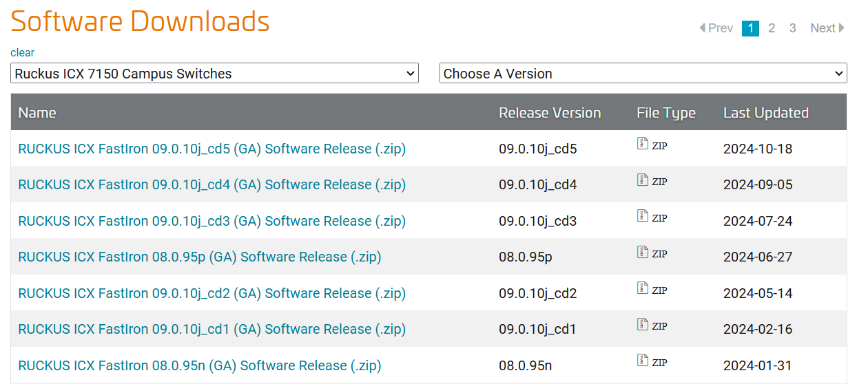Go to page 2 of results

[x=772, y=28]
